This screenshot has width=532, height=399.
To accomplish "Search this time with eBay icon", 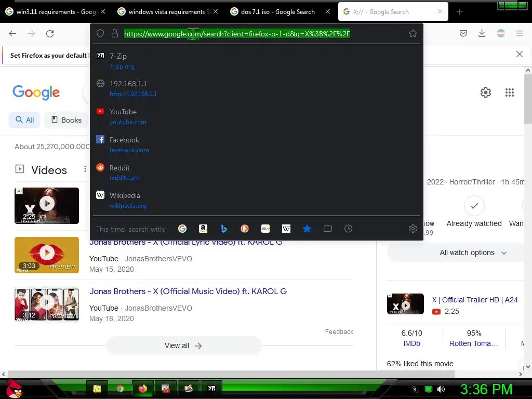I will pos(265,229).
